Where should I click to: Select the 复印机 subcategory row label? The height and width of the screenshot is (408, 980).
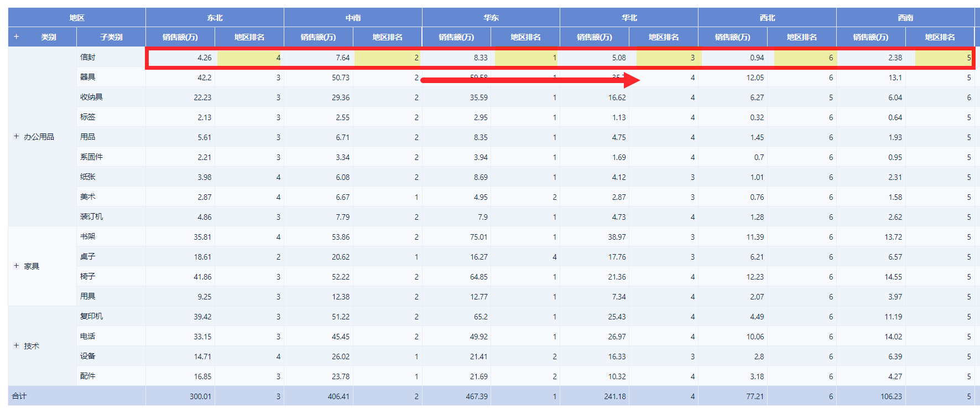(x=92, y=316)
